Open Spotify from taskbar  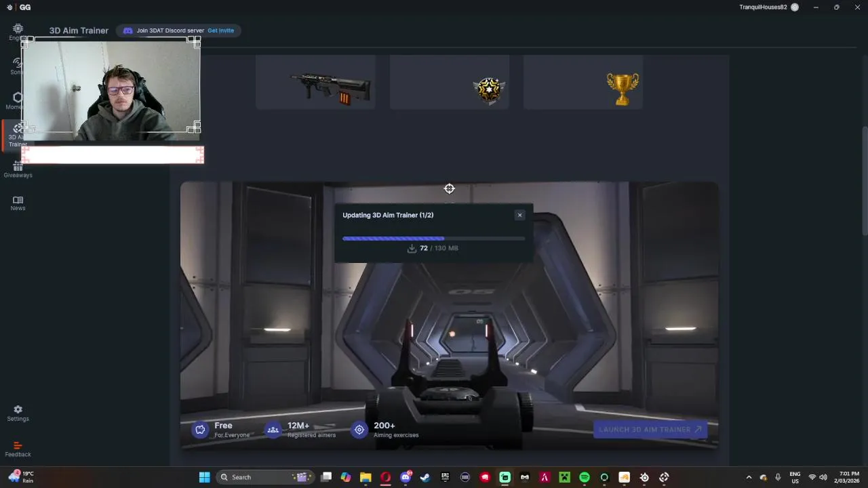click(x=585, y=477)
